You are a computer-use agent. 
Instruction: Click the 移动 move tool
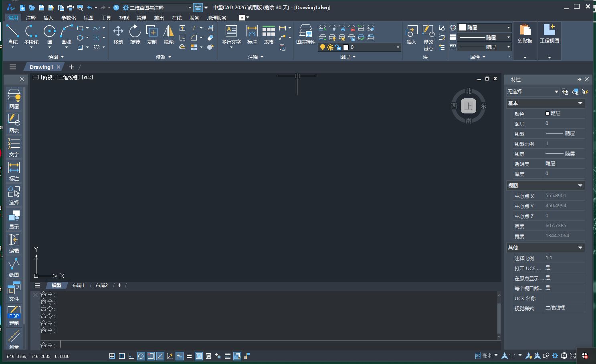coord(118,35)
